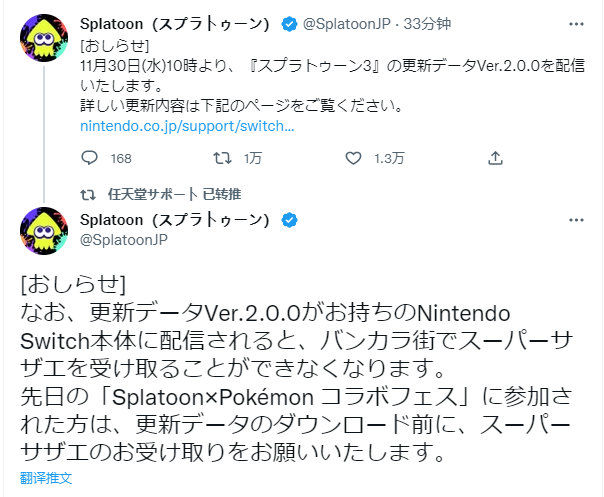The height and width of the screenshot is (497, 604).
Task: Click the share upload icon
Action: [x=495, y=158]
